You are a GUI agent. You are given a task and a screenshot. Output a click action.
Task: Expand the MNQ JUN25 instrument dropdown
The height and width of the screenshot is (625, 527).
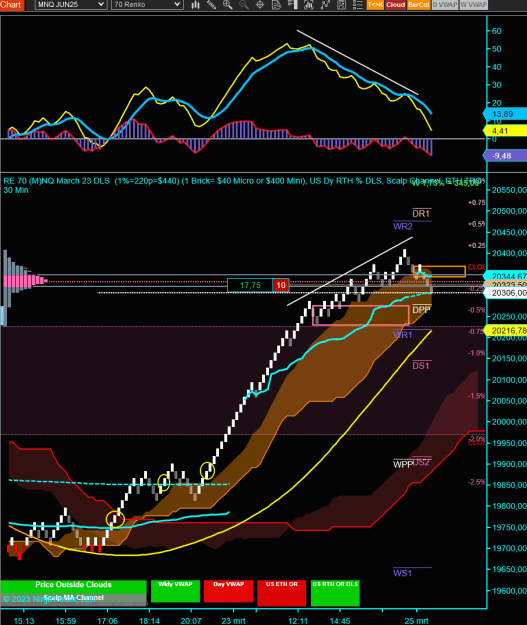click(x=70, y=4)
